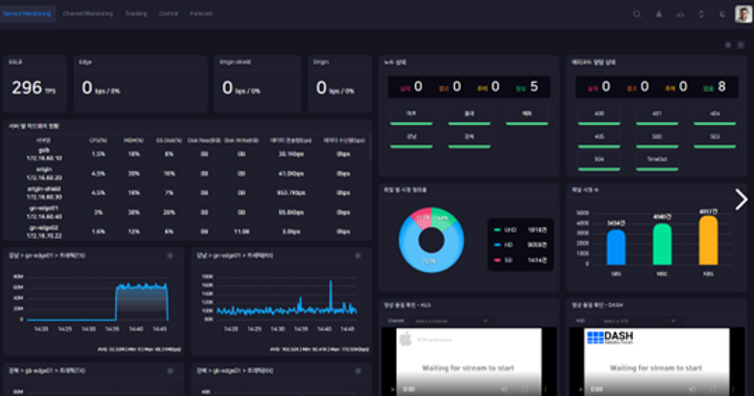This screenshot has height=396, width=754.
Task: Open the notifications bell
Action: pyautogui.click(x=659, y=14)
